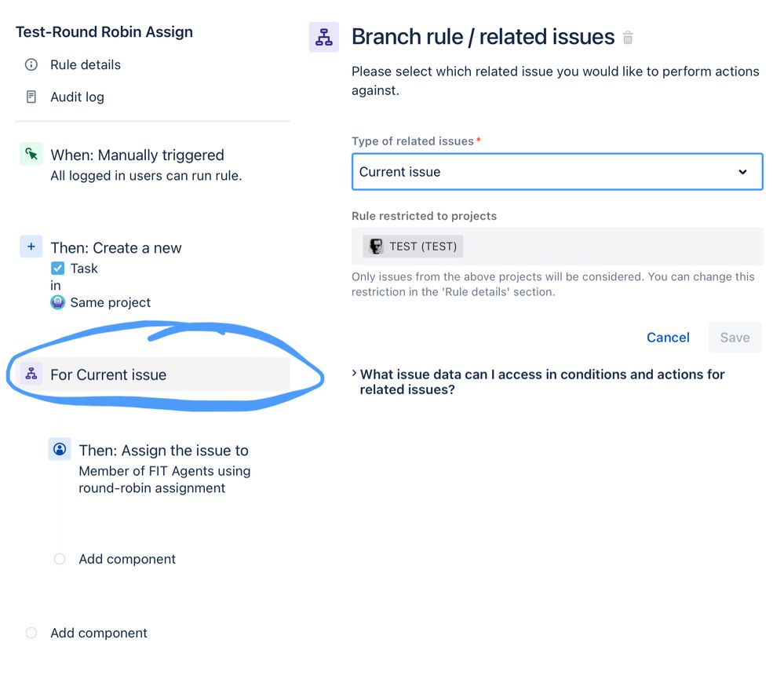Click the Cancel link
The image size is (784, 694).
point(668,338)
